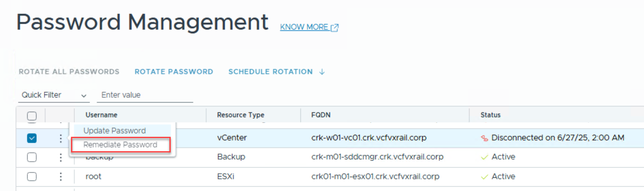The image size is (644, 191).
Task: Expand the Schedule Rotation dropdown arrow
Action: click(322, 72)
